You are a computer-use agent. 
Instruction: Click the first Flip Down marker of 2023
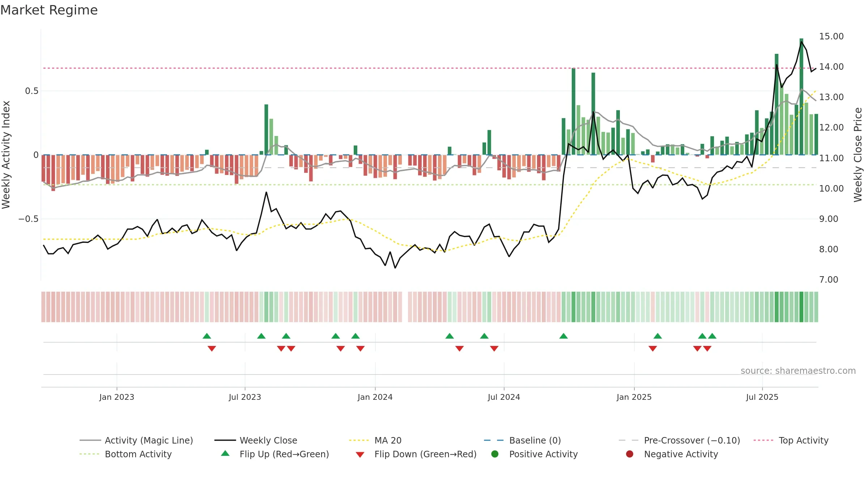[x=212, y=348]
